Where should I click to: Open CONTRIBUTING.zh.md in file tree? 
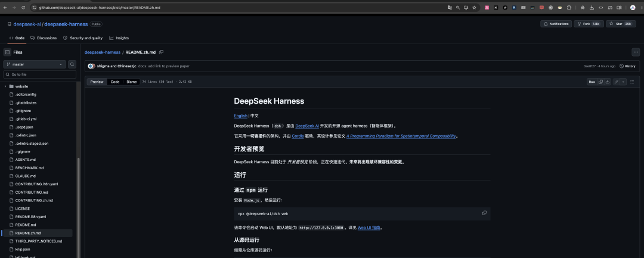pyautogui.click(x=34, y=200)
